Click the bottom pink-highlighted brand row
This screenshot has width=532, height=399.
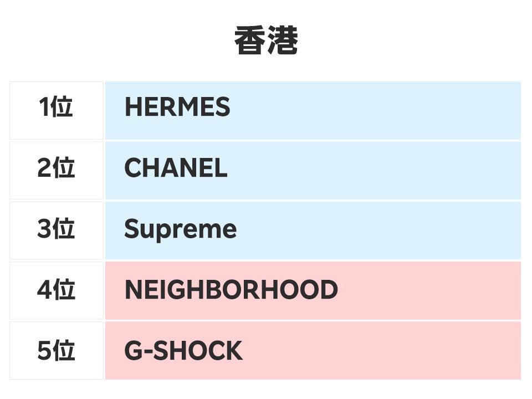click(313, 350)
